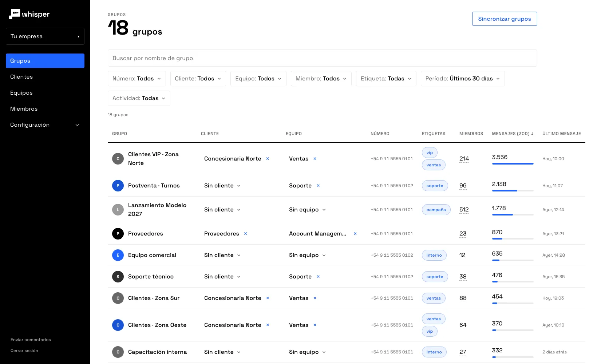Screen dimensions: 597x364
Task: Remove Ventas team from Clientes · Zona Oeste
Action: point(315,325)
